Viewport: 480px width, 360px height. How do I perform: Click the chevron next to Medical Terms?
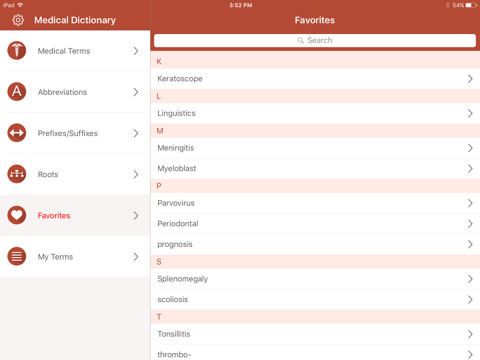pos(136,51)
